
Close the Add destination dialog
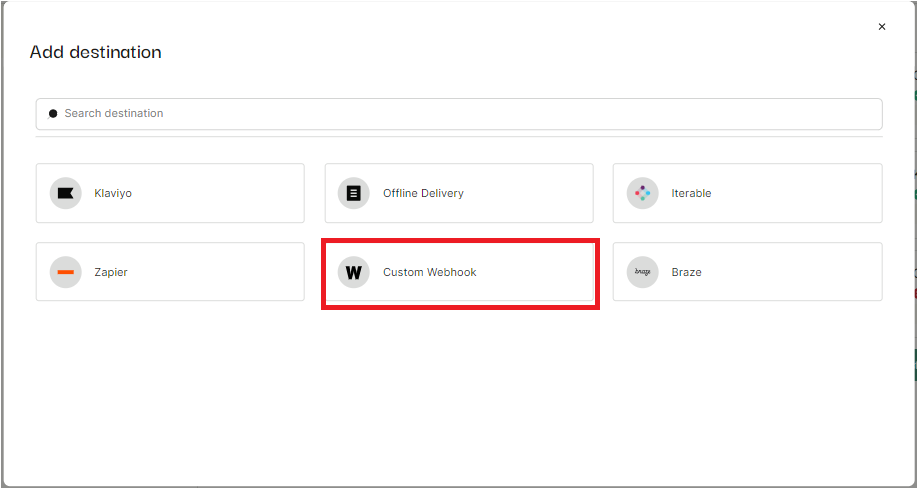882,26
